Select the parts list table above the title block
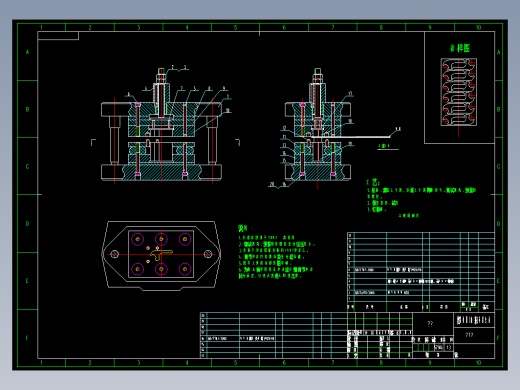Image resolution: width=520 pixels, height=390 pixels. [421, 272]
